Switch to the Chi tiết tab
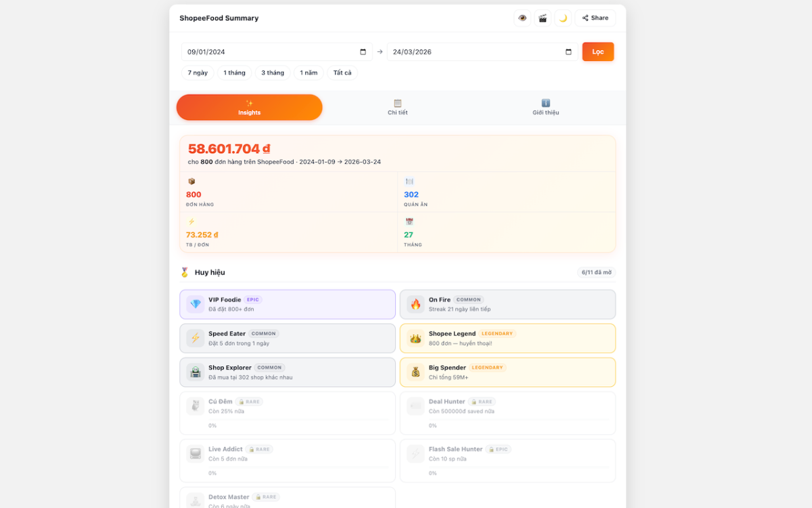The height and width of the screenshot is (508, 812). [x=398, y=108]
